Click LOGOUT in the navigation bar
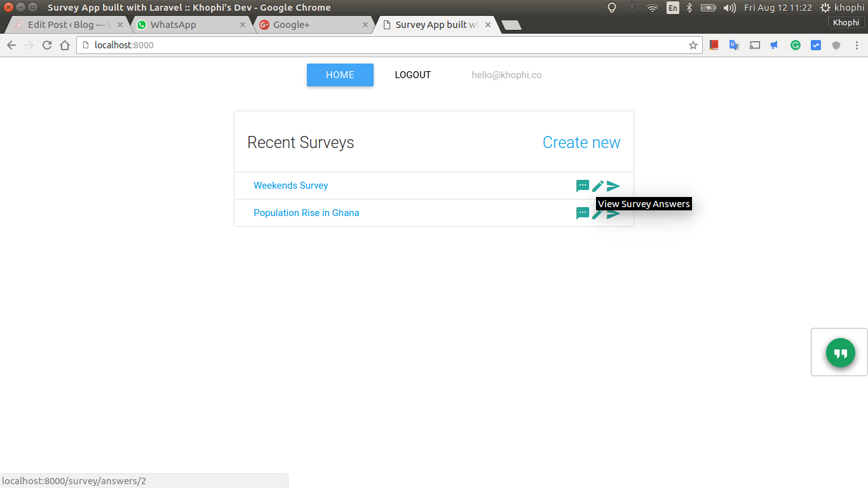Screen dimensions: 868x488 click(x=412, y=75)
